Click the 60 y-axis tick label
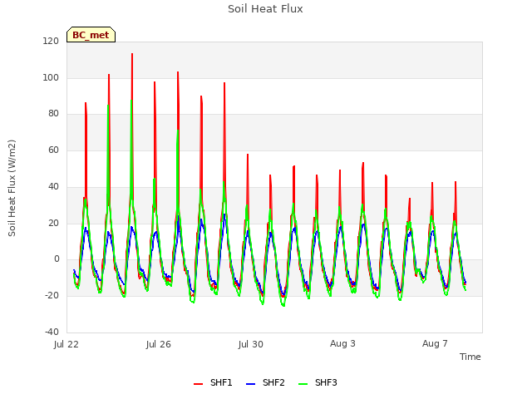The height and width of the screenshot is (399, 532). click(53, 150)
